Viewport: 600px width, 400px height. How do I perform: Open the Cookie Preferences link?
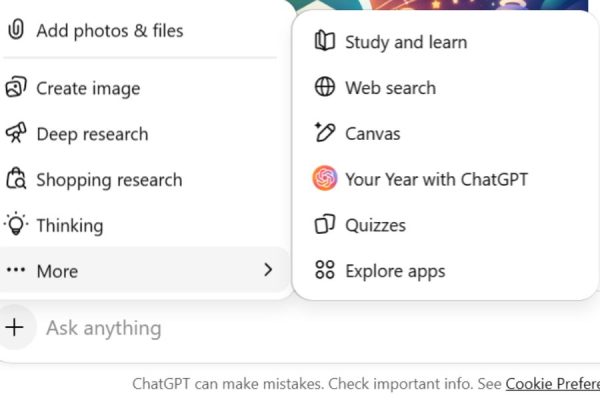[x=552, y=384]
